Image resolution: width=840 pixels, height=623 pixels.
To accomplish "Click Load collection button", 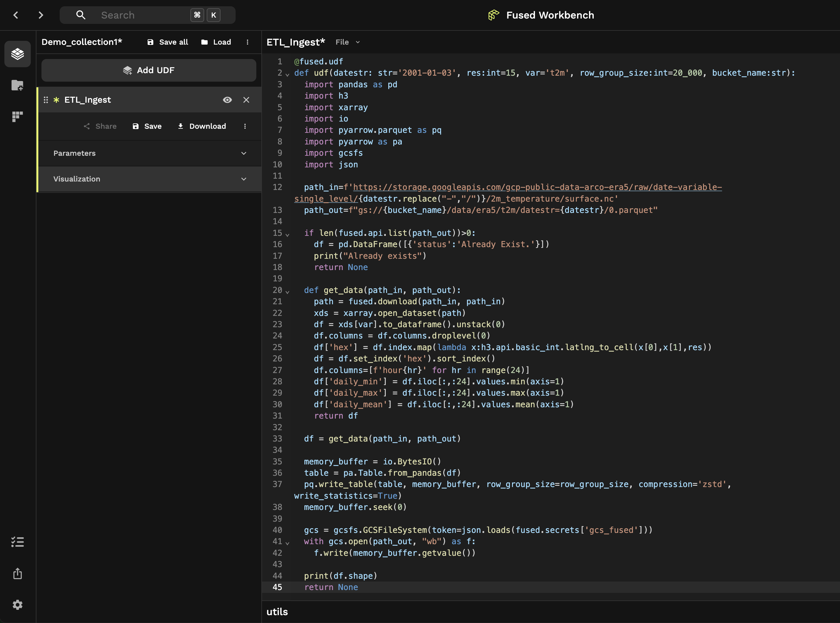I will click(216, 42).
